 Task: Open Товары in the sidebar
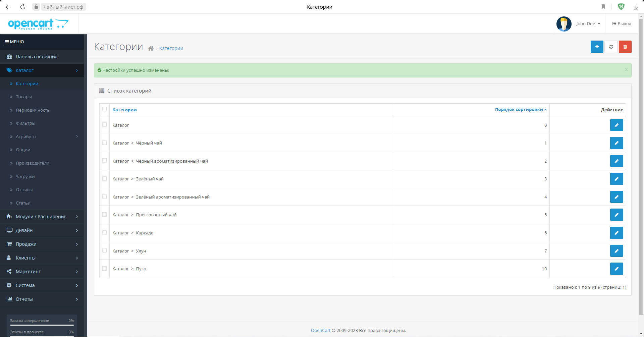[x=24, y=97]
